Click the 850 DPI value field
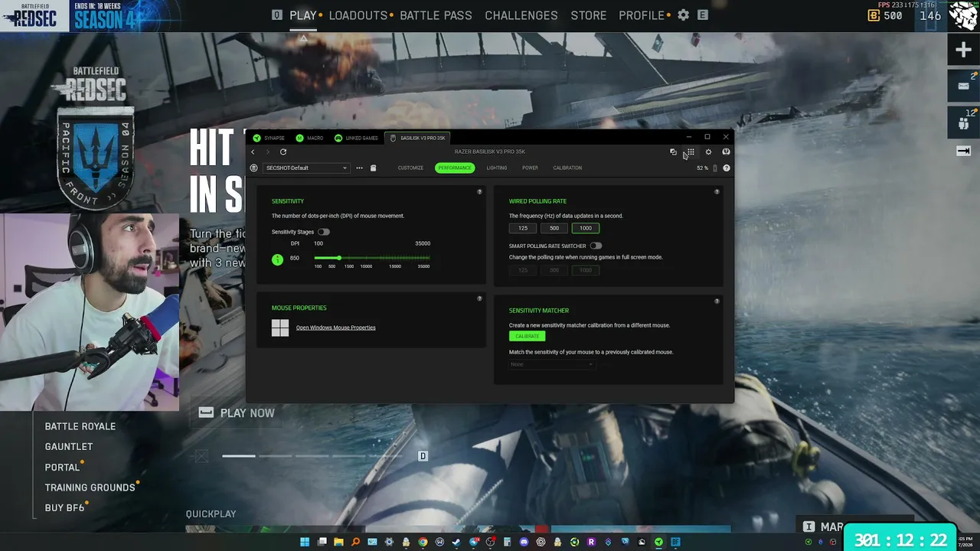This screenshot has height=551, width=980. pyautogui.click(x=295, y=258)
